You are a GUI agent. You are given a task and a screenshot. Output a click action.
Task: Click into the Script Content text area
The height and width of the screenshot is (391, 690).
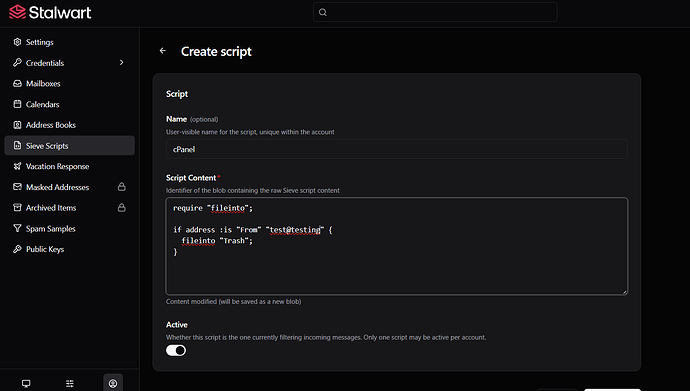point(397,246)
